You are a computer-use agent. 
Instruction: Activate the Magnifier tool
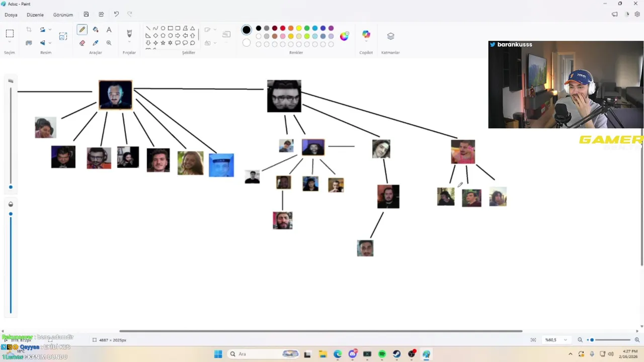[x=109, y=43]
